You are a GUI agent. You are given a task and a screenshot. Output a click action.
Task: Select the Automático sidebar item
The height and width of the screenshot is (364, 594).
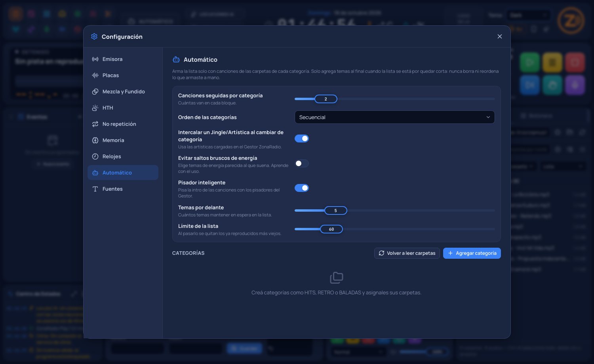123,173
